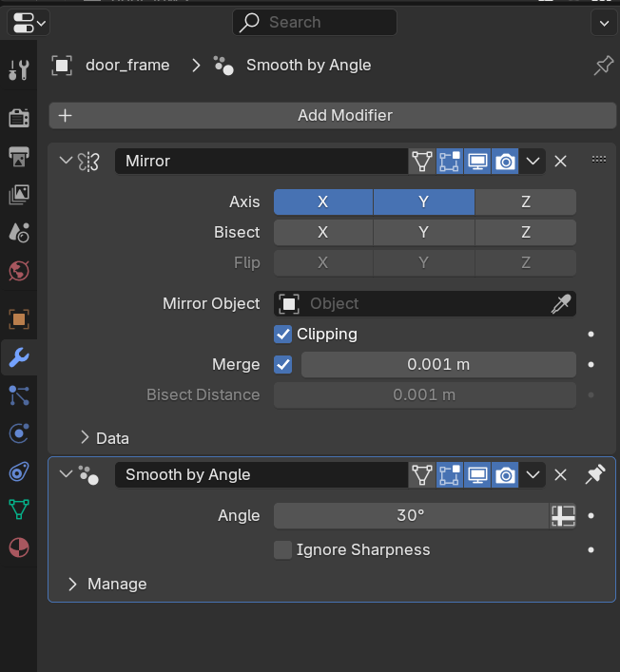Viewport: 620px width, 672px height.
Task: Toggle Smooth by Angle edit mode
Action: pos(450,475)
